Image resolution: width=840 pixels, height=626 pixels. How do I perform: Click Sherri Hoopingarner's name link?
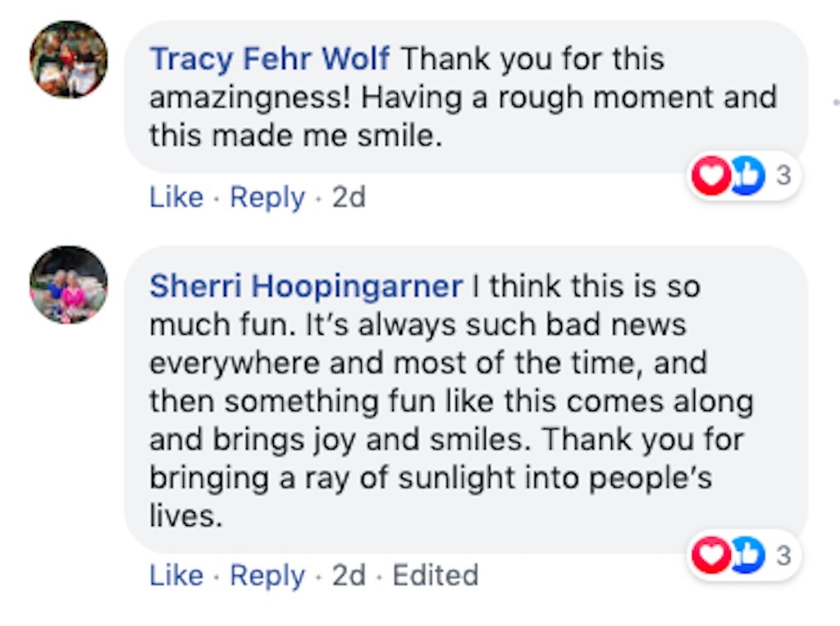306,286
